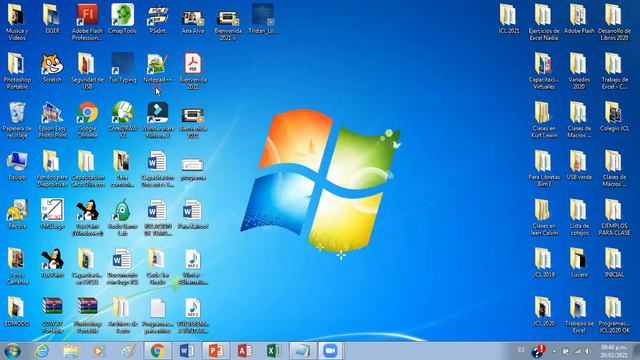
Task: Open the JCL 2020 folder
Action: coord(544,311)
